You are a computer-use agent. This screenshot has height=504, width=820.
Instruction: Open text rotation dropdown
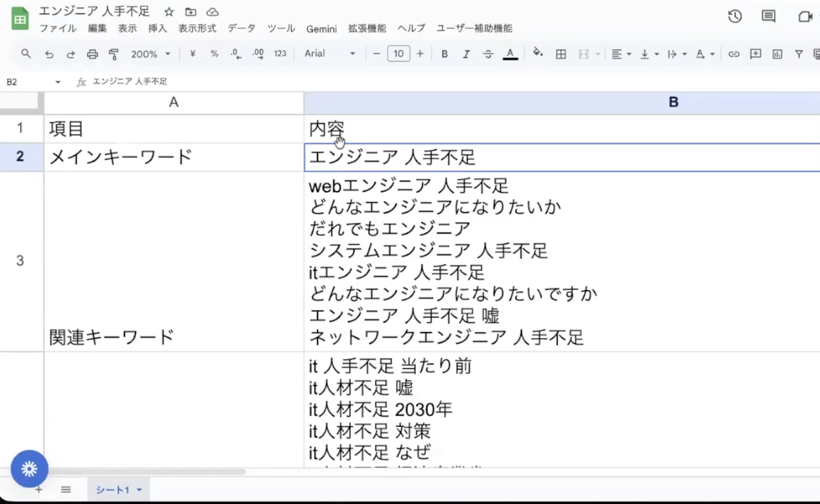[704, 54]
